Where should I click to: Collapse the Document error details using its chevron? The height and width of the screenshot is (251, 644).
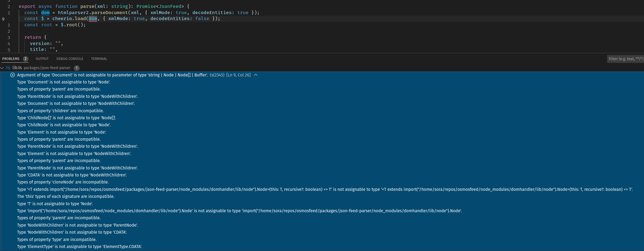point(256,75)
